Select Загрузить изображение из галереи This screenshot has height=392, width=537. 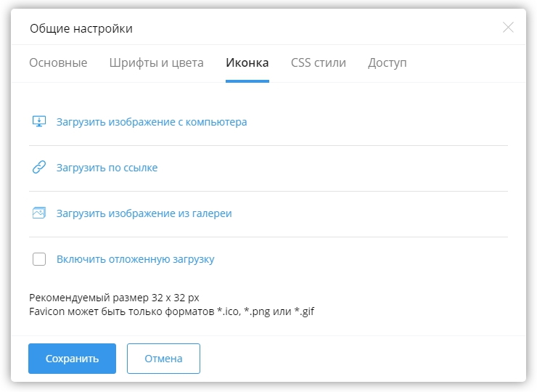coord(144,213)
